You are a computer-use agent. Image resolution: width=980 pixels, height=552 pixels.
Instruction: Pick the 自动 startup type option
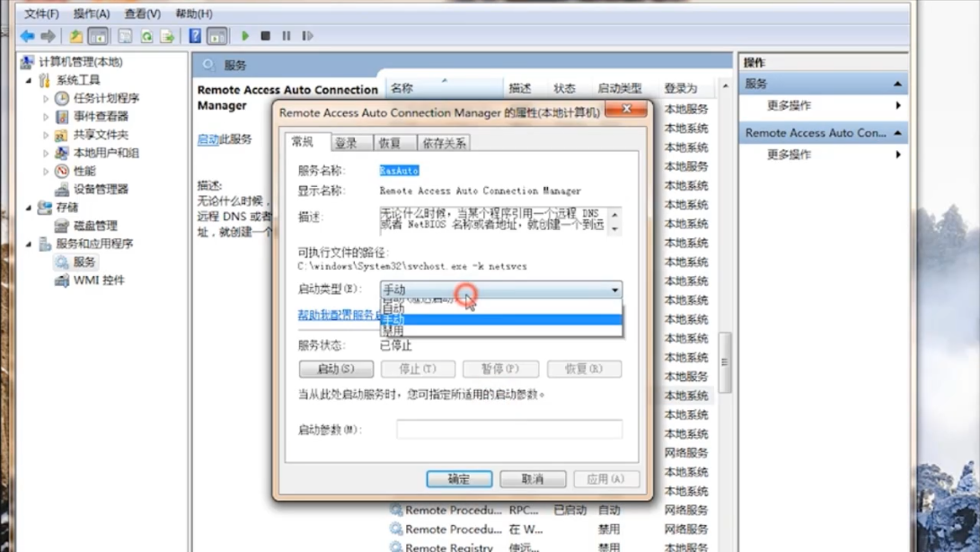click(393, 308)
